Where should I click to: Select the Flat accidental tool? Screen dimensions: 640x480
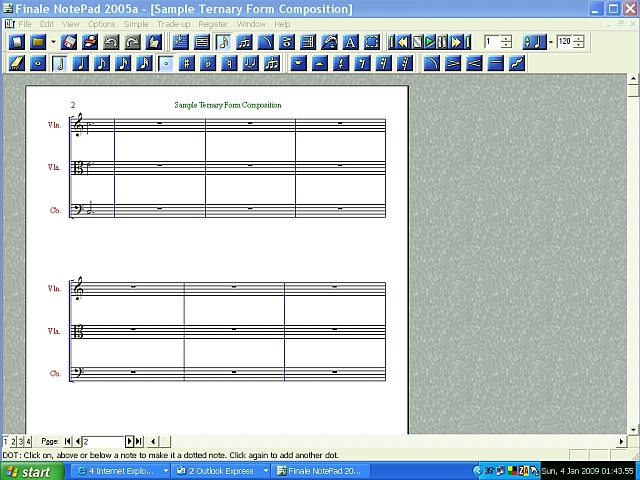tap(208, 64)
